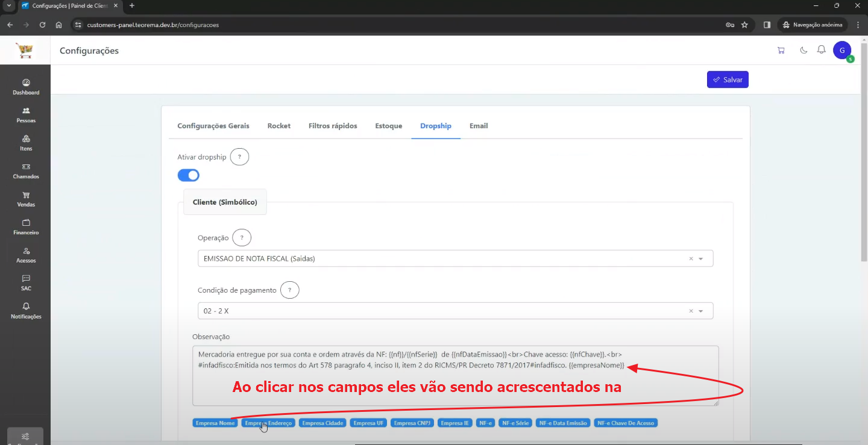Clear the Operação selection with the x

point(691,259)
